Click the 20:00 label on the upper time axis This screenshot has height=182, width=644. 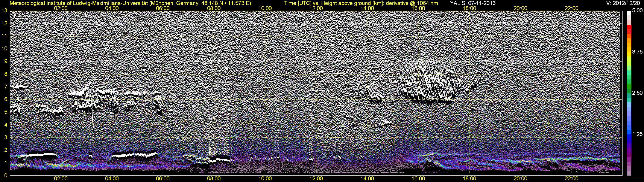[x=520, y=8]
